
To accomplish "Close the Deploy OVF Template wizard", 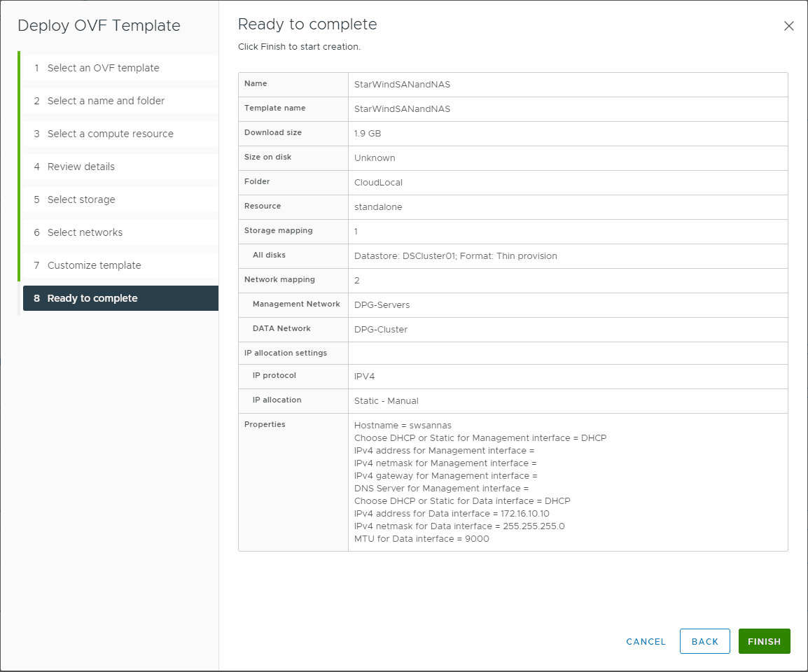I will [x=789, y=26].
